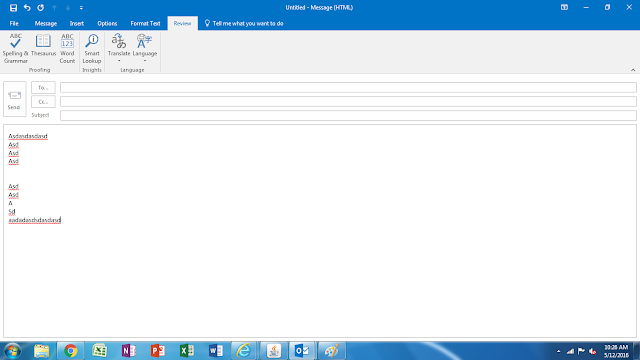Open Paint from the taskbar
Screen dimensions: 640x360
332,351
